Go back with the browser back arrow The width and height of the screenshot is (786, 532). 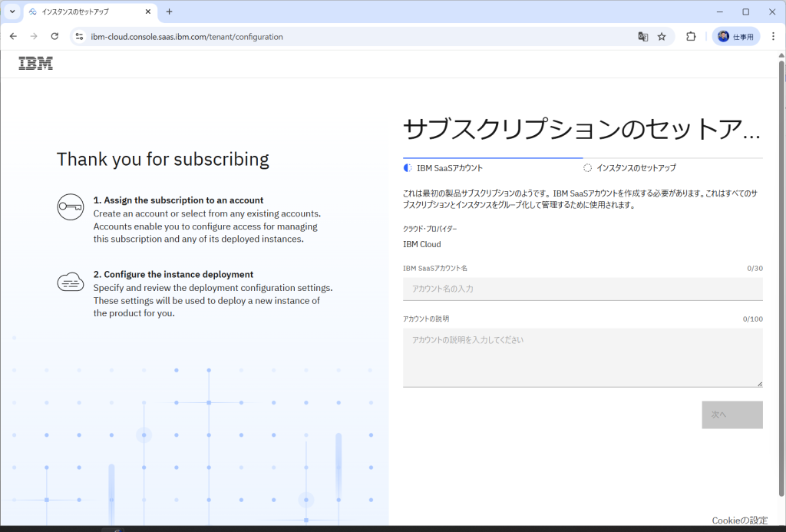point(14,37)
